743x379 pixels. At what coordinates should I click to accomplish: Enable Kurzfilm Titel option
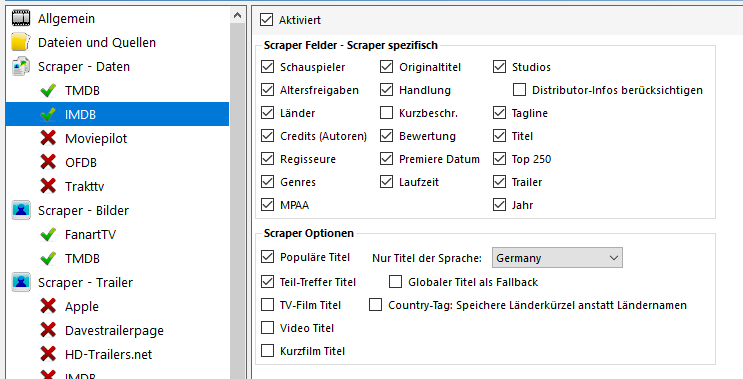point(268,351)
